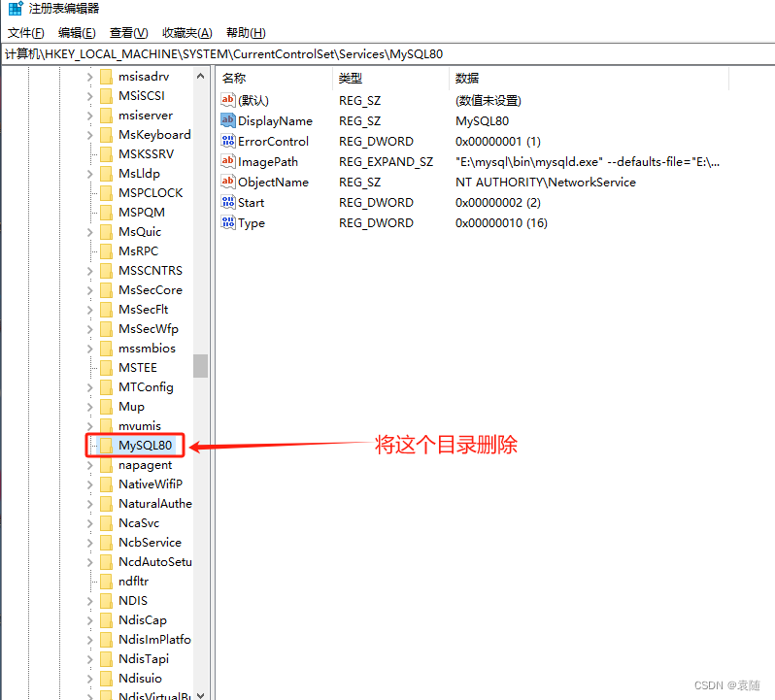Click the string icon next to ObjectName
This screenshot has width=775, height=700.
(x=228, y=182)
